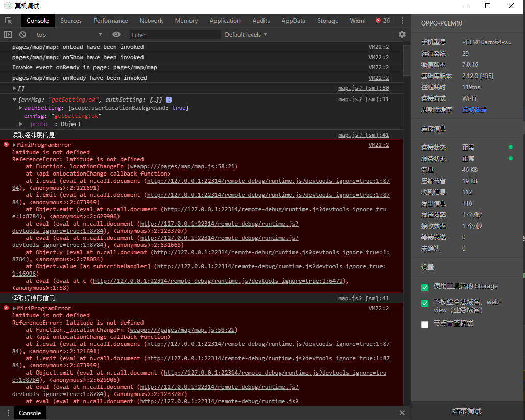The width and height of the screenshot is (525, 420).
Task: Open first weapp:///pages/map/map.js:58:21 link
Action: [x=182, y=166]
